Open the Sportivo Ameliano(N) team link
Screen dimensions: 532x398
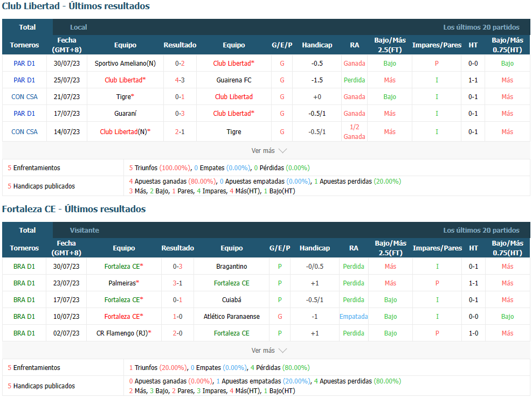pyautogui.click(x=125, y=64)
